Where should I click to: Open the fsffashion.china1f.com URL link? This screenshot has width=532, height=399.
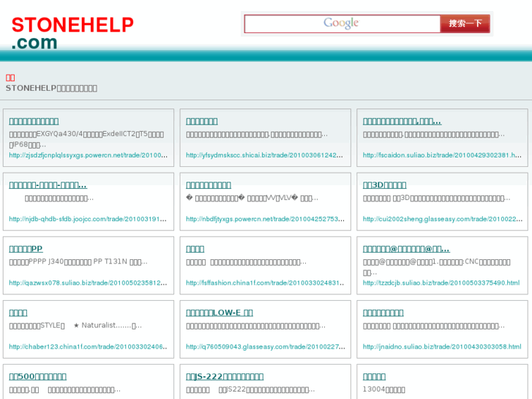tap(265, 283)
